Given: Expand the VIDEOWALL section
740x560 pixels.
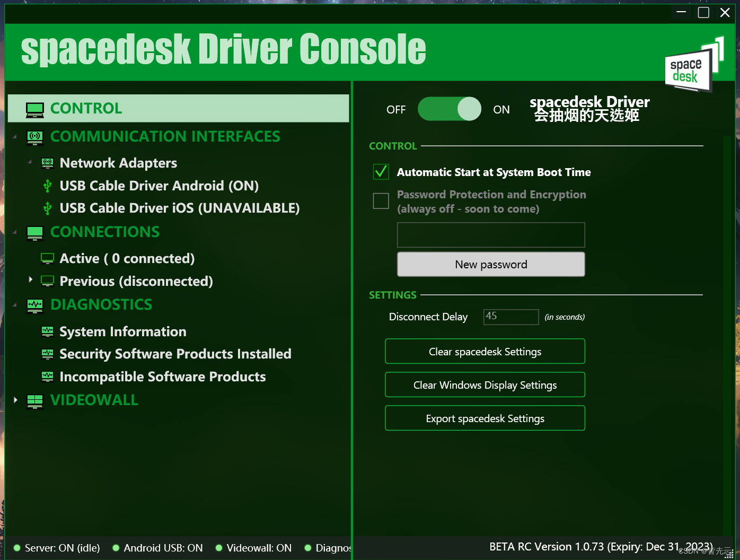Looking at the screenshot, I should 15,400.
